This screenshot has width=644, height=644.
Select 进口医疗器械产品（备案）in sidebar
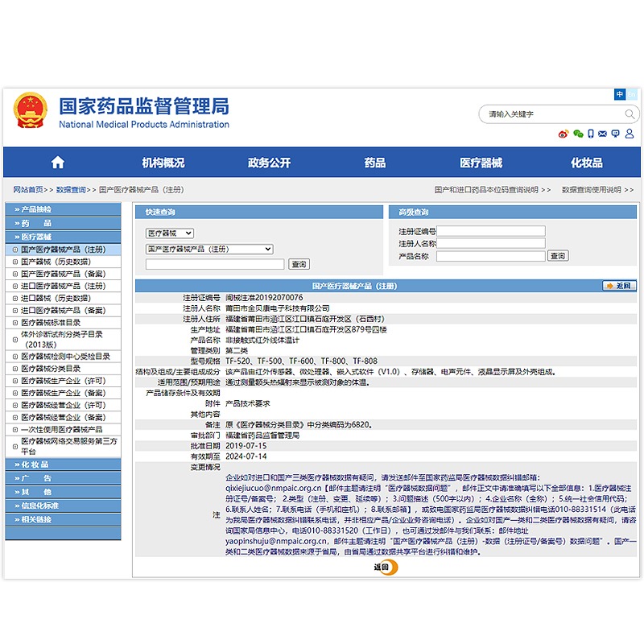pos(64,311)
